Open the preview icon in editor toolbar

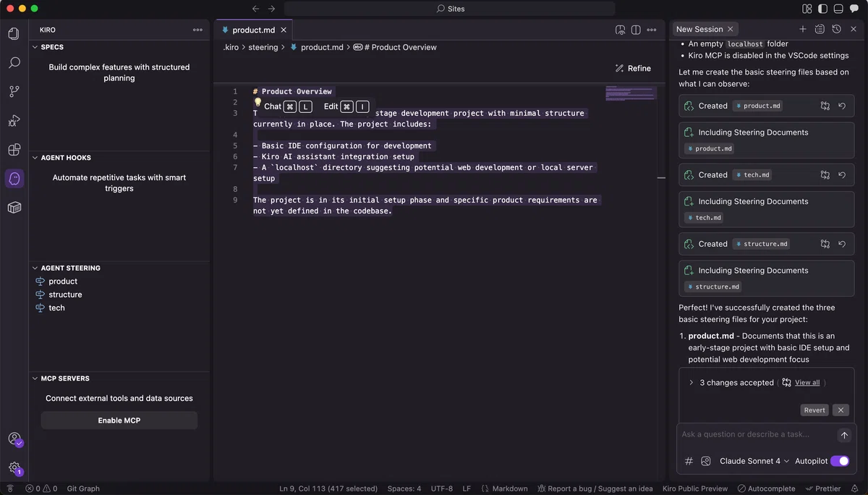click(x=620, y=30)
